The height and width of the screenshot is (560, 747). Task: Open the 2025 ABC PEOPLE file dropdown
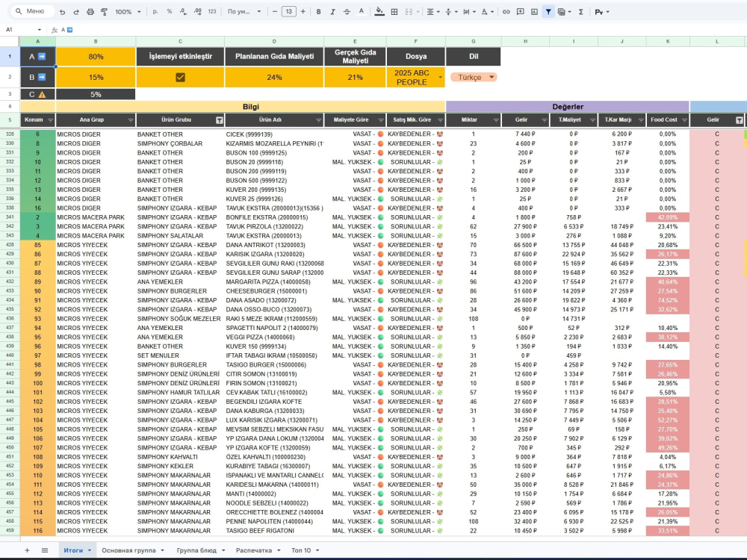440,77
